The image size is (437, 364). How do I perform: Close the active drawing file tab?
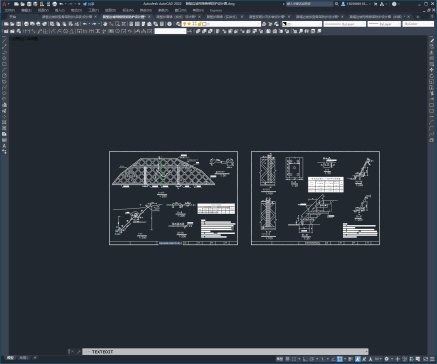click(x=149, y=17)
